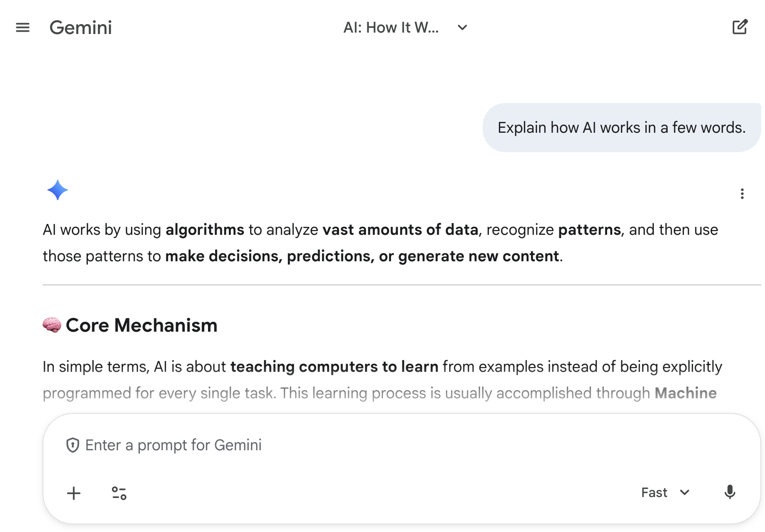Click the bold phrase "vast amounts of data"
The width and height of the screenshot is (765, 532).
coord(400,230)
